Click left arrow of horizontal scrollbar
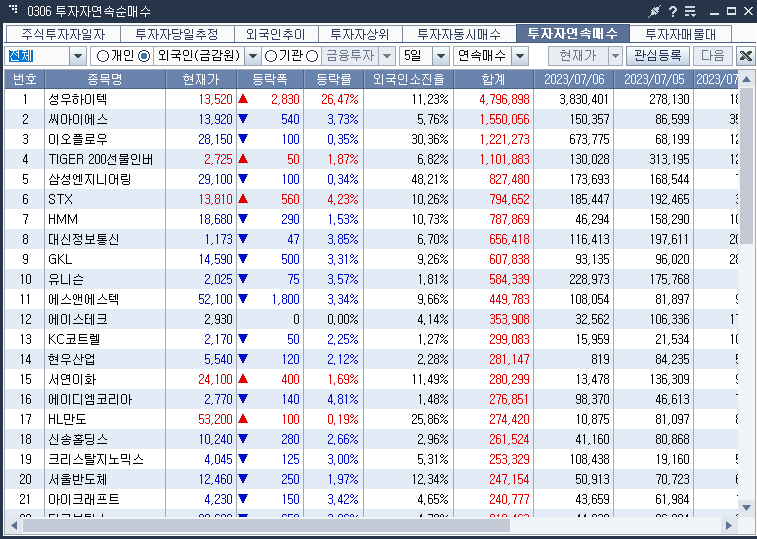This screenshot has height=539, width=757. click(14, 525)
